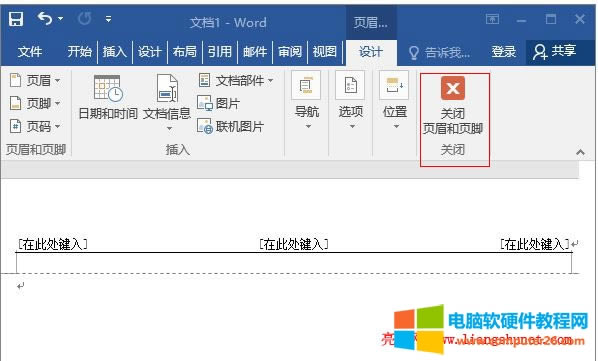Viewport: 598px width, 361px height.
Task: Switch to the 布局 tab
Action: tap(185, 51)
